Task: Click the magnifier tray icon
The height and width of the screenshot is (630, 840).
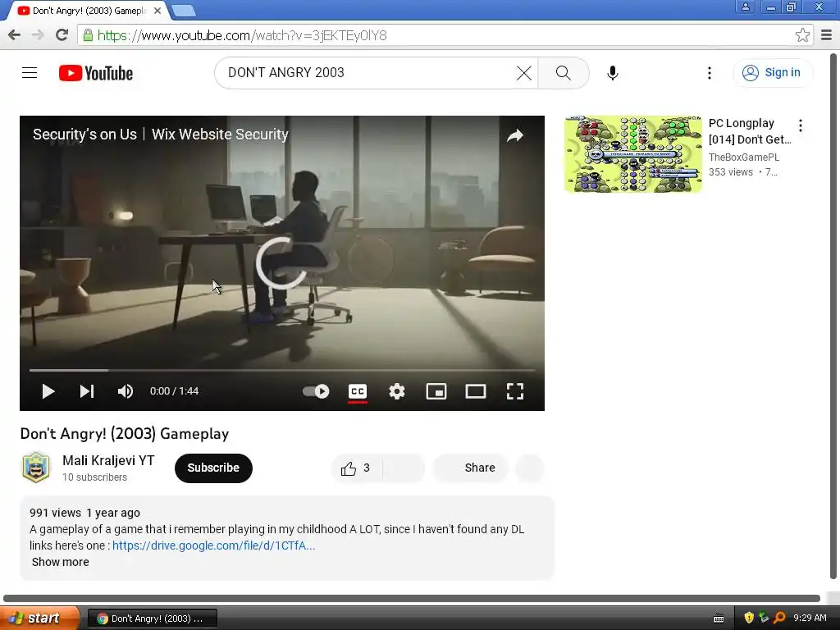Action: click(779, 619)
